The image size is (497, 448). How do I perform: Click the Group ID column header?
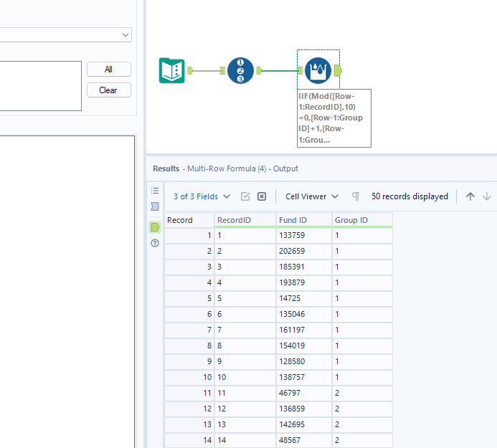point(361,220)
